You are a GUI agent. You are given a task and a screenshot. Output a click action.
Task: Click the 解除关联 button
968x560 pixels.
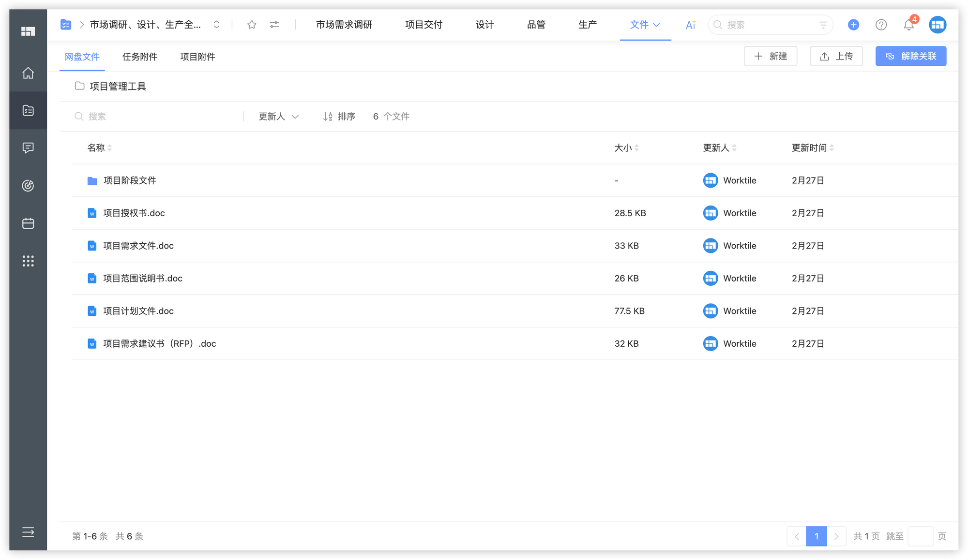point(910,57)
